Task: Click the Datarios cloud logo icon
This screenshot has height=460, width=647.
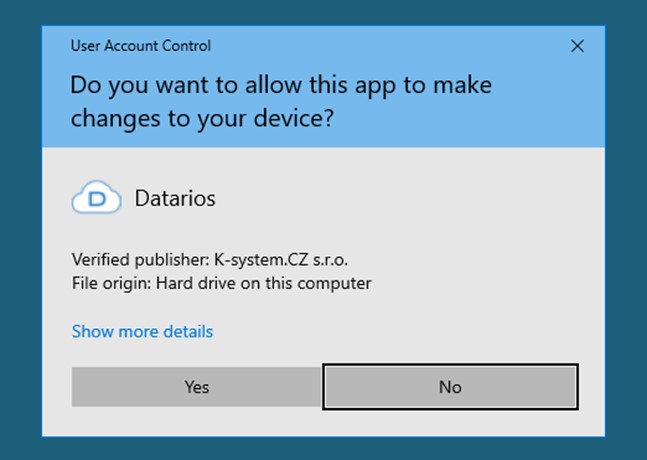Action: 96,198
